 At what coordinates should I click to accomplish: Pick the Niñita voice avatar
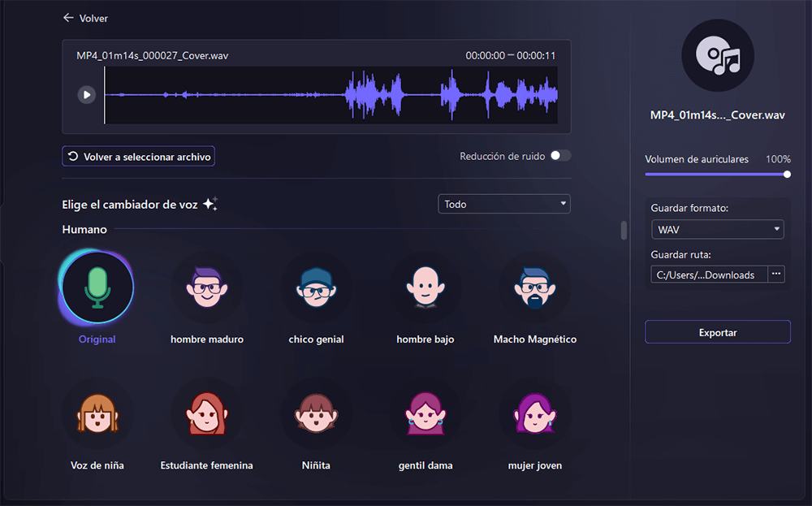point(316,414)
